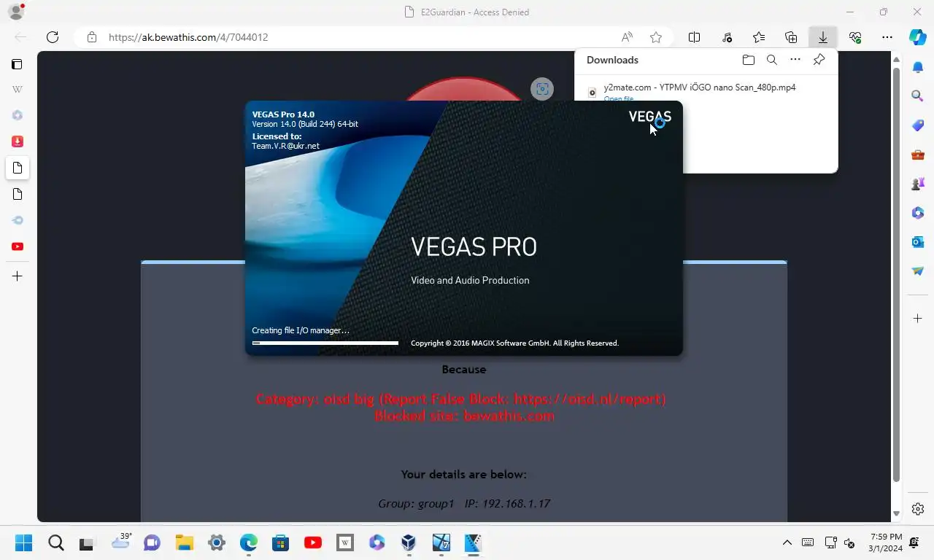Click the Downloads panel title

[x=612, y=60]
